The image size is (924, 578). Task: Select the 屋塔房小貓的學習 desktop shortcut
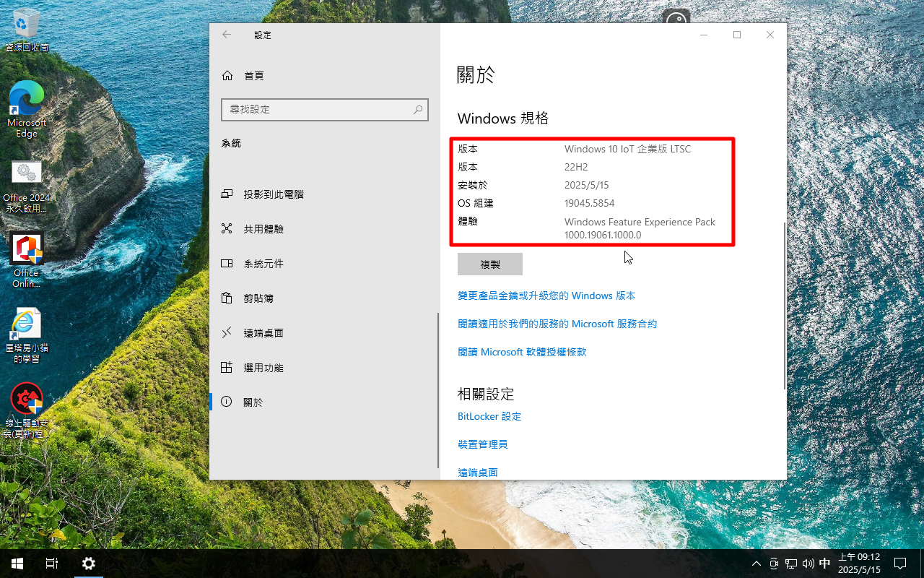coord(27,335)
